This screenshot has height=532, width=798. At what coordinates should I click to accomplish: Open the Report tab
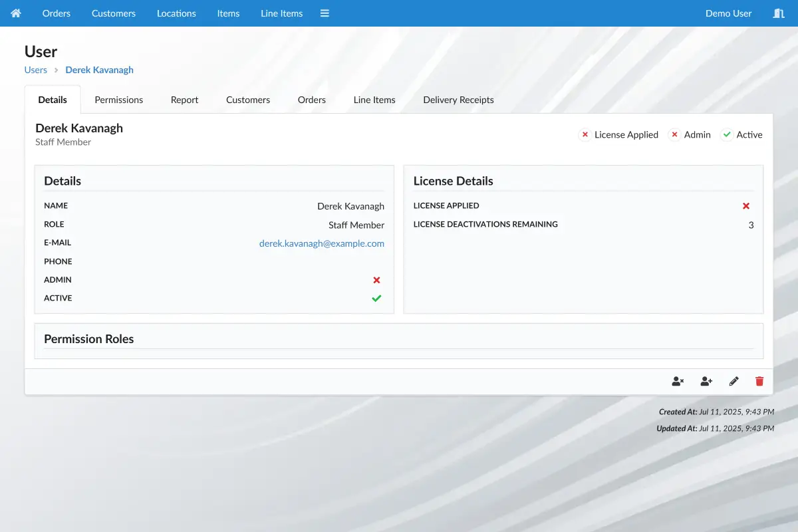point(184,100)
